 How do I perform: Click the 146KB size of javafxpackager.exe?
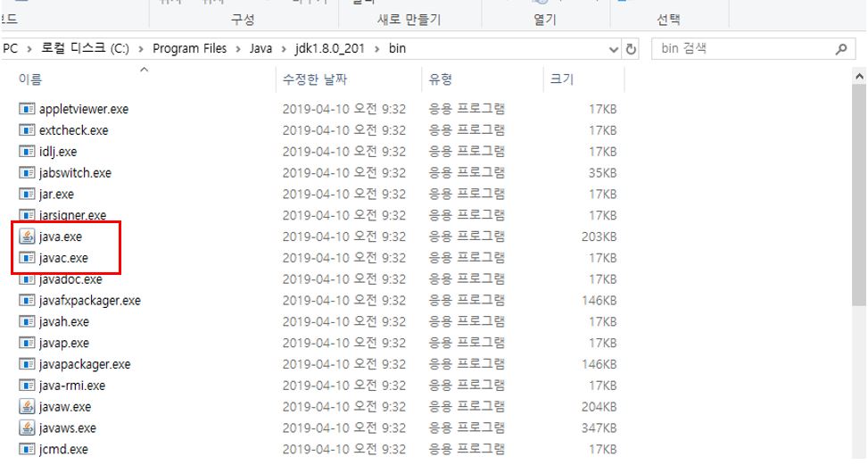click(x=599, y=301)
